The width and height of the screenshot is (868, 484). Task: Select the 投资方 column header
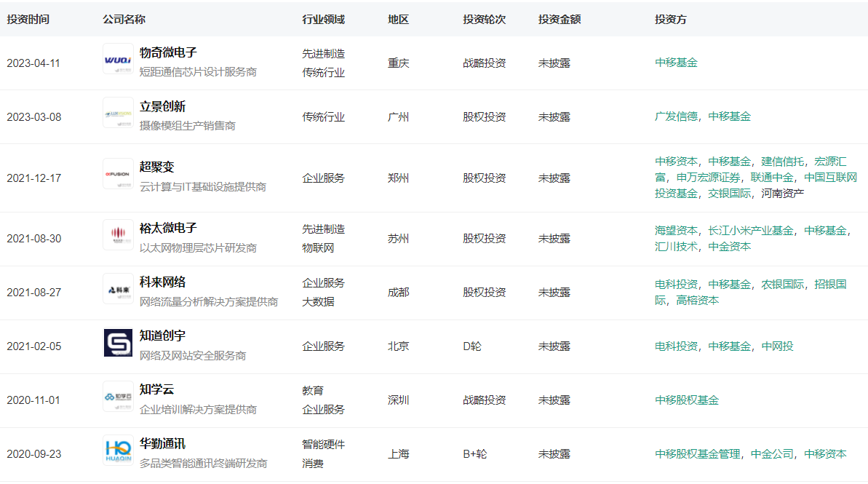[x=671, y=20]
